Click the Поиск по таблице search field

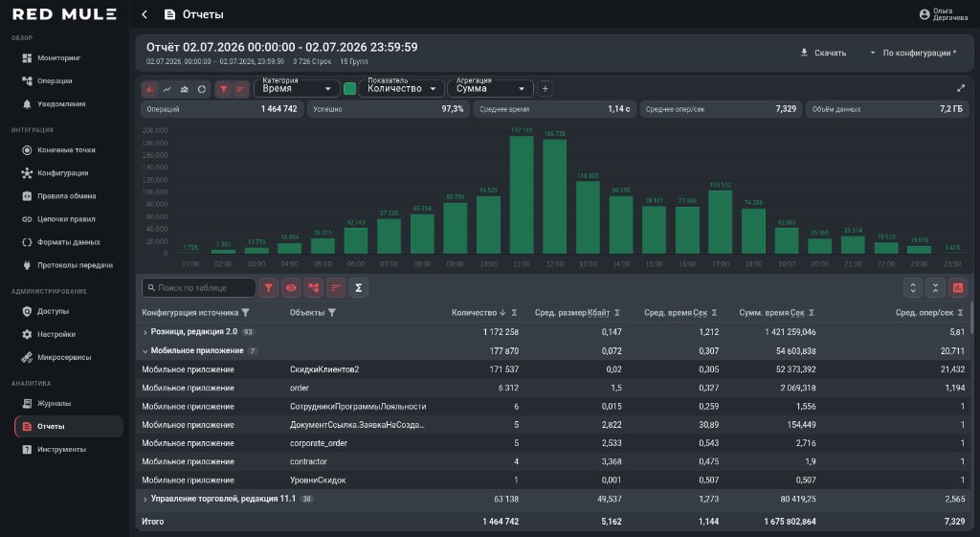tap(199, 287)
